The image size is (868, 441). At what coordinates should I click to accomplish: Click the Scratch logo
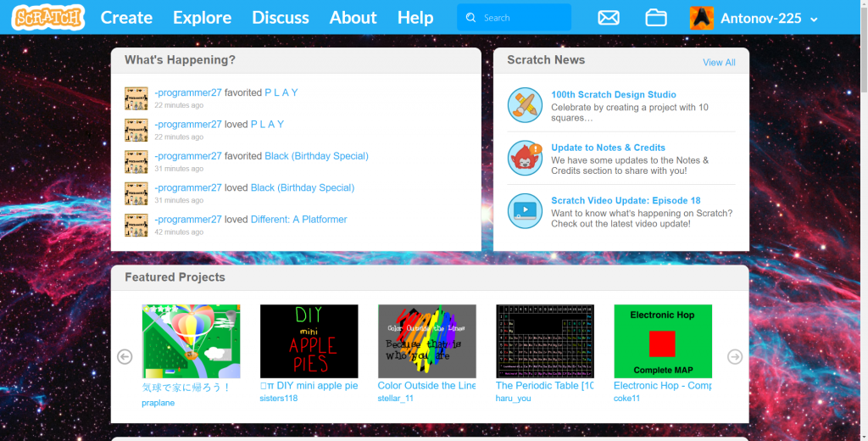[x=48, y=17]
